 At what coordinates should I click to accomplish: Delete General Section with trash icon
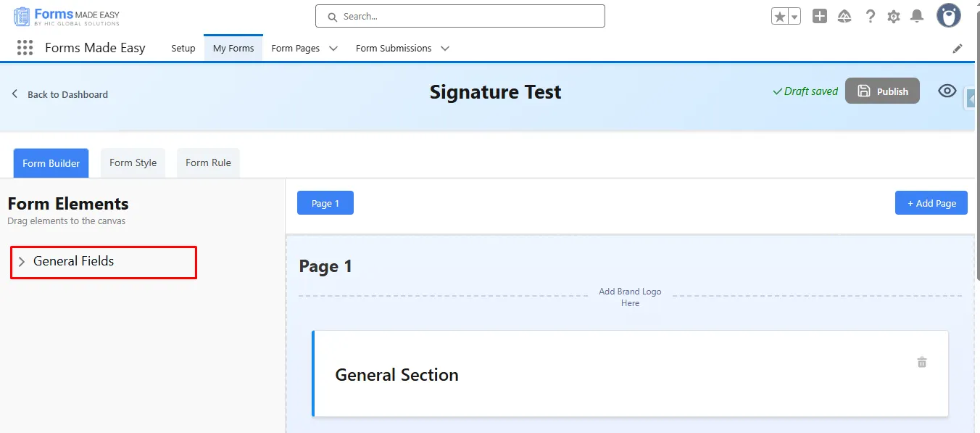coord(922,363)
